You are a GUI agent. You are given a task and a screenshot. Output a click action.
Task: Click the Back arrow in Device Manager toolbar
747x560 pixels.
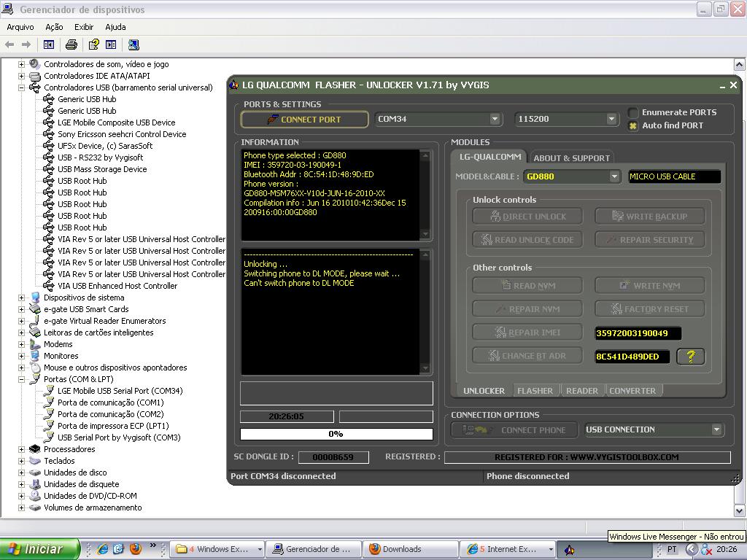pos(9,44)
